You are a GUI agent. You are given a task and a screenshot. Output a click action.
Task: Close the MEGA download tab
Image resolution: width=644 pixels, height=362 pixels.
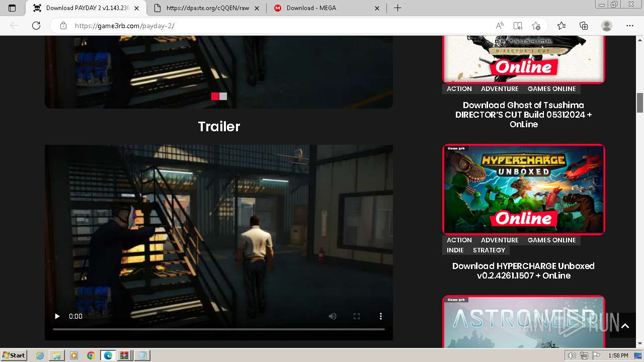point(378,8)
